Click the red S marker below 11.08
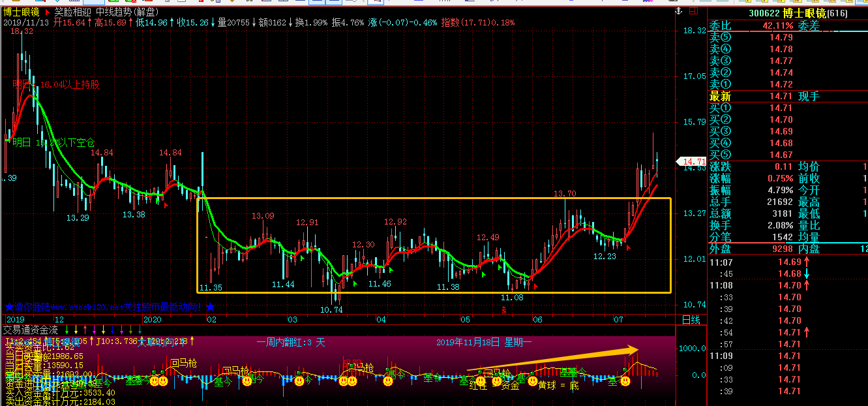This screenshot has height=406, width=868. (x=503, y=310)
